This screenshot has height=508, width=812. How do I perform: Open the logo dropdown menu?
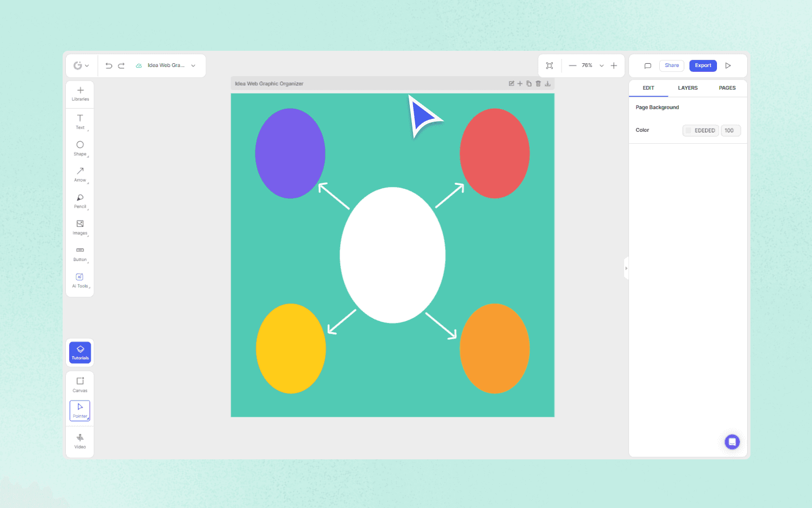[x=81, y=65]
